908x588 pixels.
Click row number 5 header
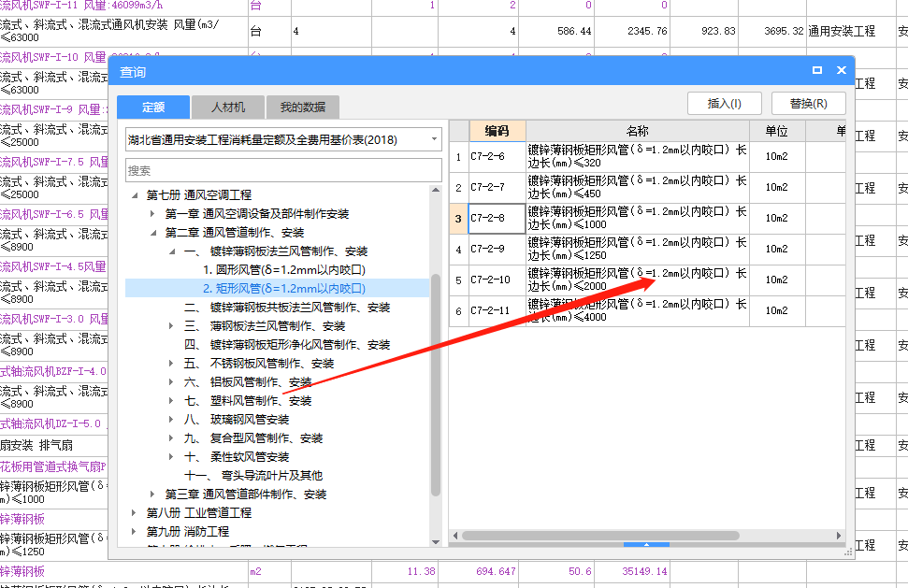point(458,280)
